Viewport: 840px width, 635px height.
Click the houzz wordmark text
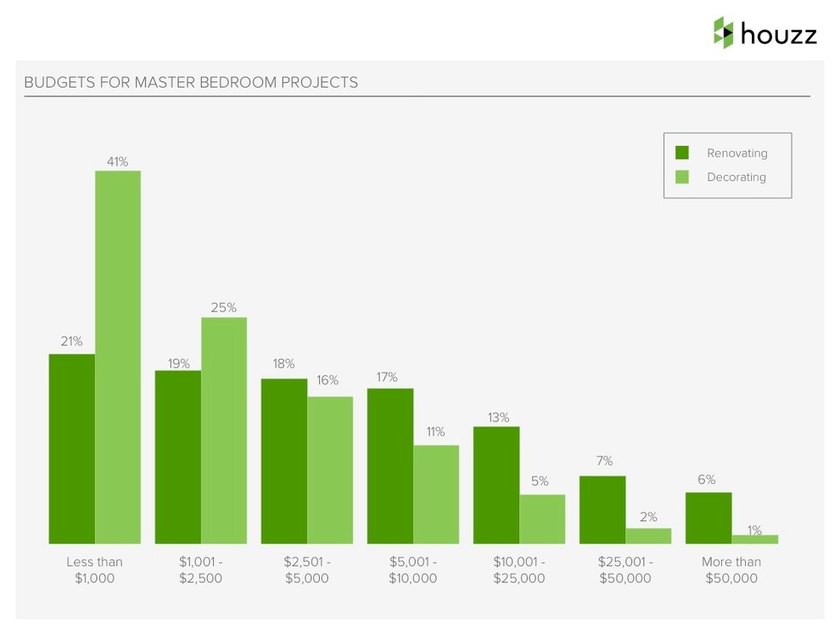(778, 35)
